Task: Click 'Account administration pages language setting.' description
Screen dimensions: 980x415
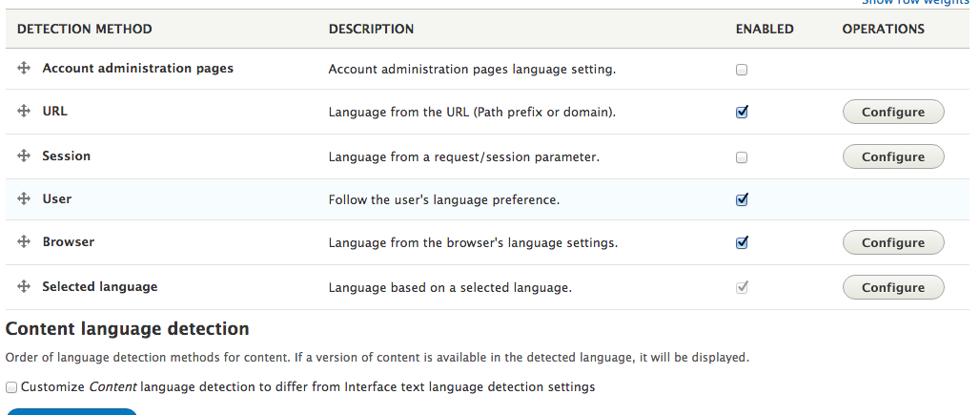Action: (x=472, y=70)
